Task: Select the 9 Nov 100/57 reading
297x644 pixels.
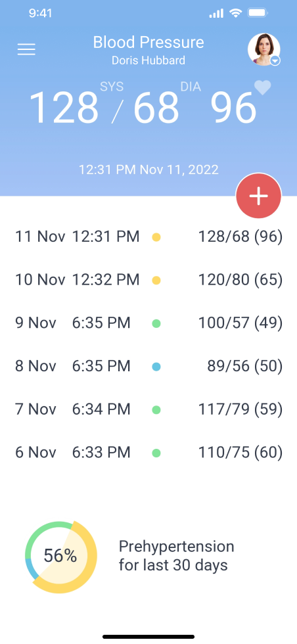Action: coord(148,323)
